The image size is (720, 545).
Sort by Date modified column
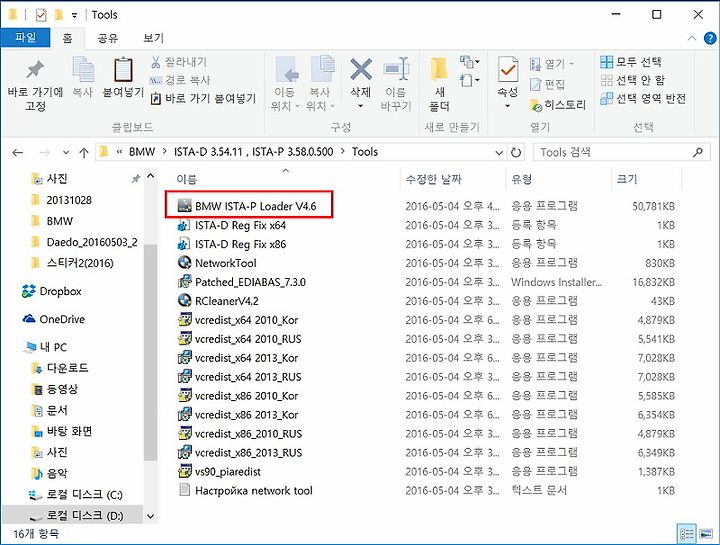433,179
